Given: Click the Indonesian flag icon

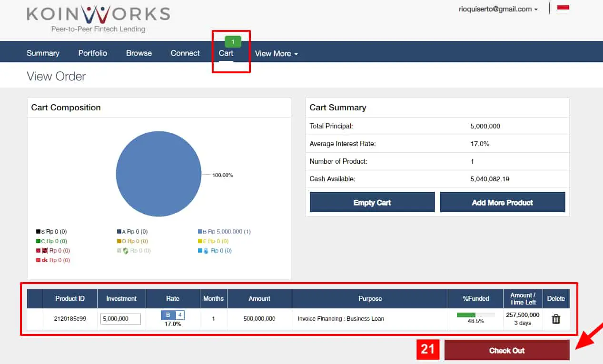Looking at the screenshot, I should coord(563,8).
